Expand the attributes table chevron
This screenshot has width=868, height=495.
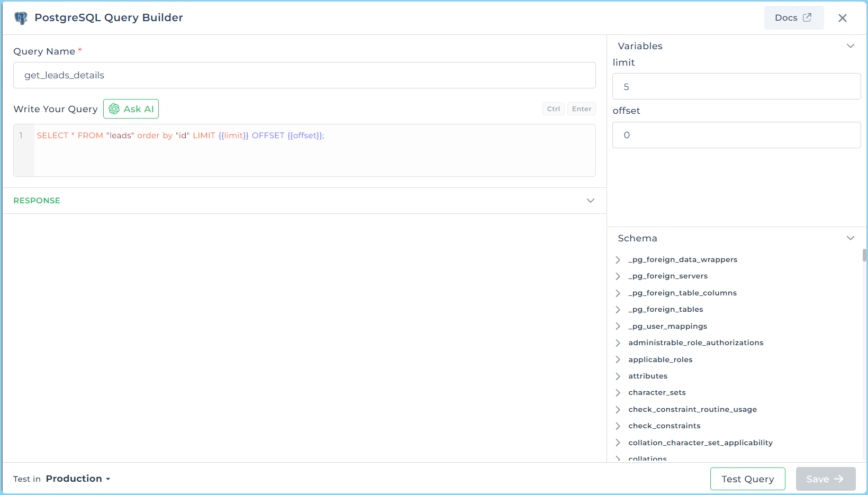pyautogui.click(x=618, y=376)
